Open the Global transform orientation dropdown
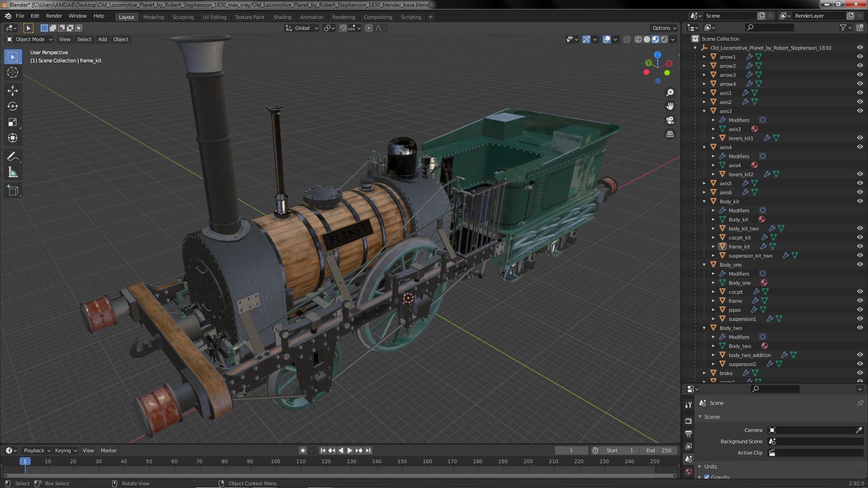868x488 pixels. (x=302, y=28)
